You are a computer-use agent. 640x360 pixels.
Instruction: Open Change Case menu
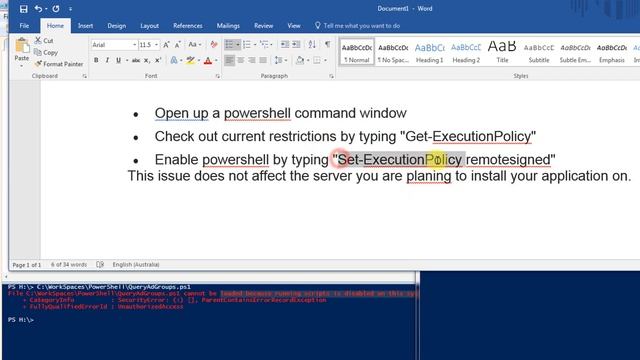point(195,45)
